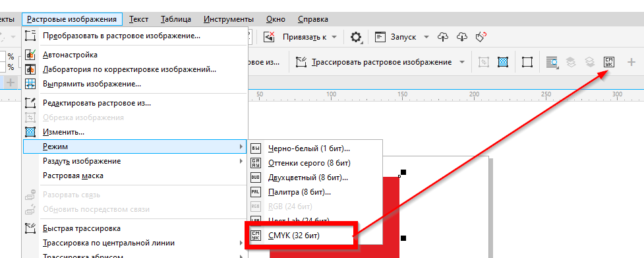
Task: Click the crop bitmap icon in property bar
Action: [484, 62]
